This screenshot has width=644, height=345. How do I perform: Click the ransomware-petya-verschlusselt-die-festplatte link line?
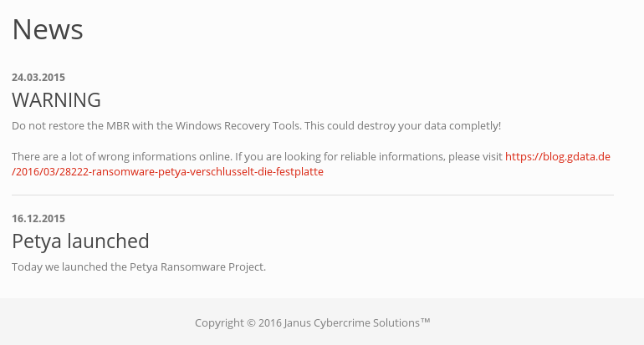point(167,172)
